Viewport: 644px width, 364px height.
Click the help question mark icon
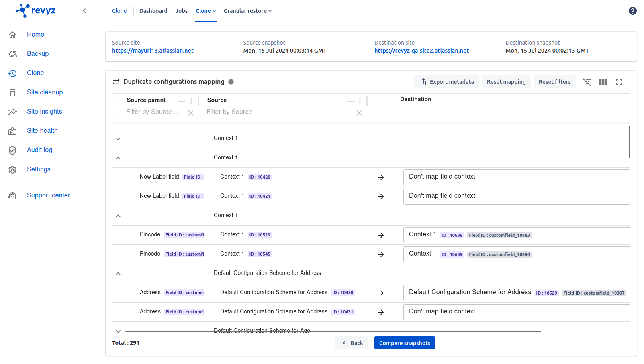click(x=632, y=11)
